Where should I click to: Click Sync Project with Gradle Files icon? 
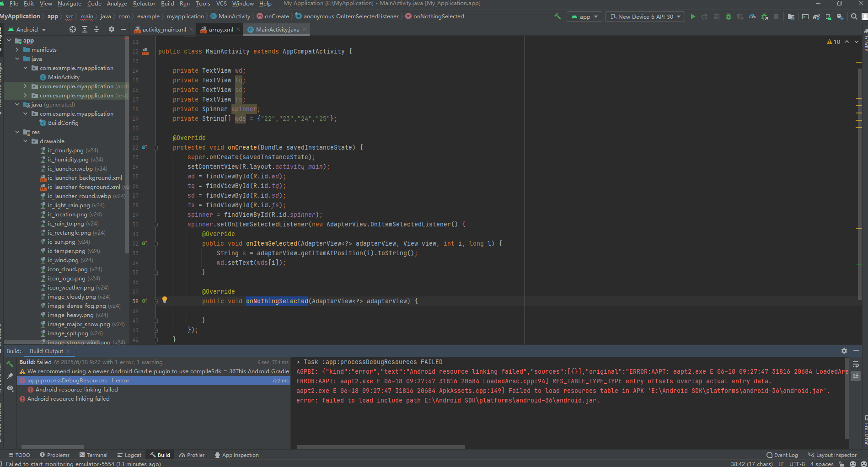coord(816,16)
